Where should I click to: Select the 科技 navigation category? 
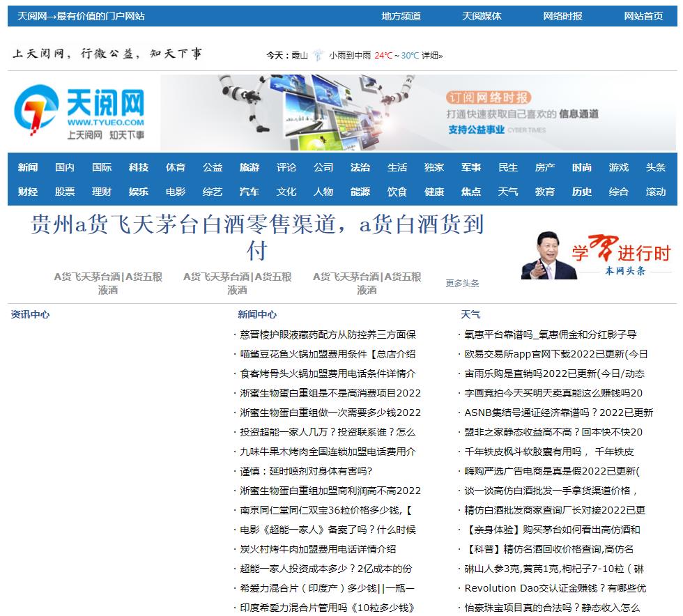[x=139, y=167]
